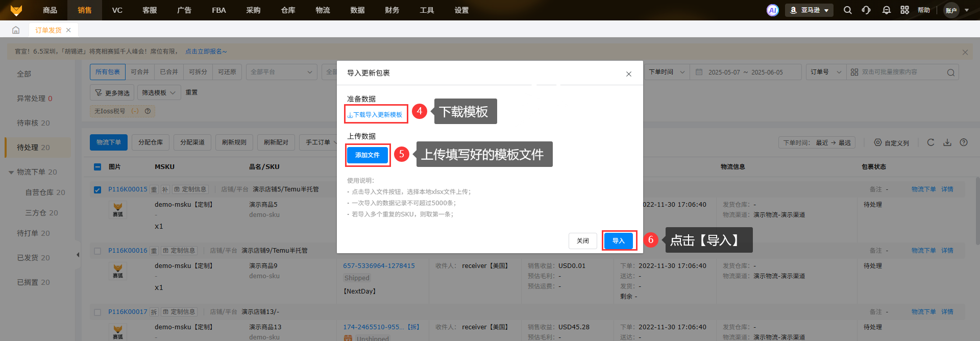
Task: Toggle the select-all header checkbox
Action: point(97,167)
